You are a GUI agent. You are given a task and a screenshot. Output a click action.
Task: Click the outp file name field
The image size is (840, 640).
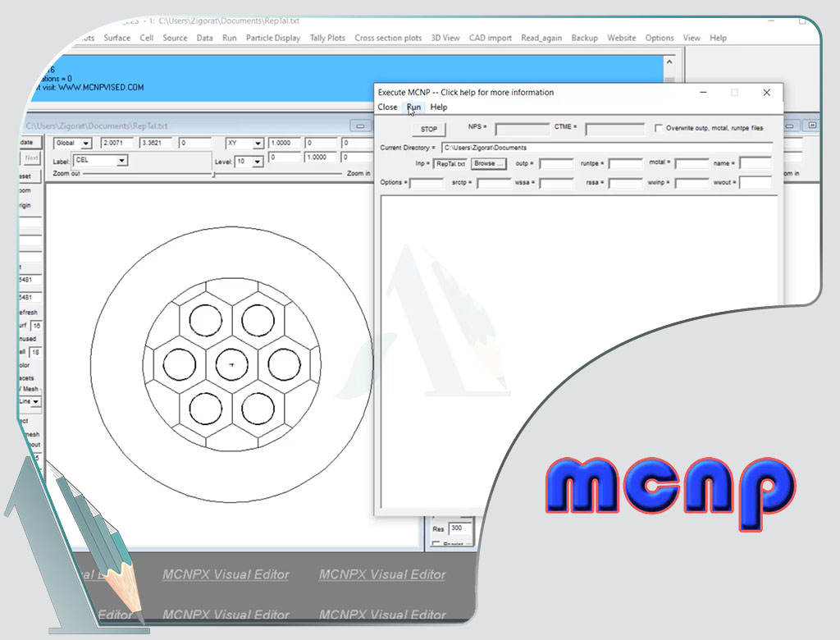555,163
